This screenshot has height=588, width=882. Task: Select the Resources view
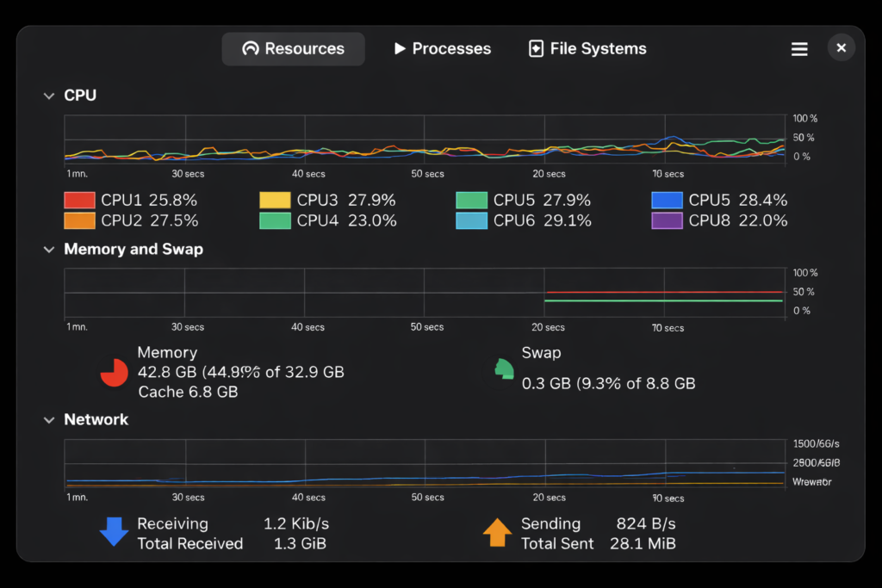coord(293,48)
